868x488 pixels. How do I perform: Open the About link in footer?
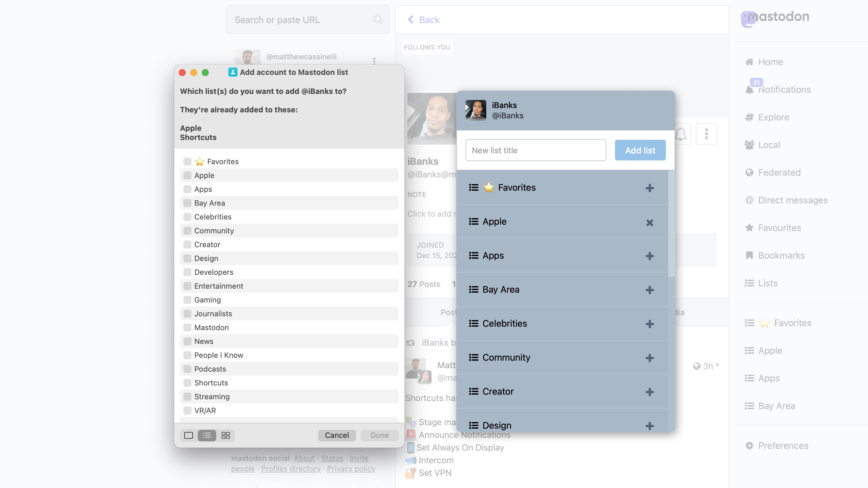pos(304,458)
